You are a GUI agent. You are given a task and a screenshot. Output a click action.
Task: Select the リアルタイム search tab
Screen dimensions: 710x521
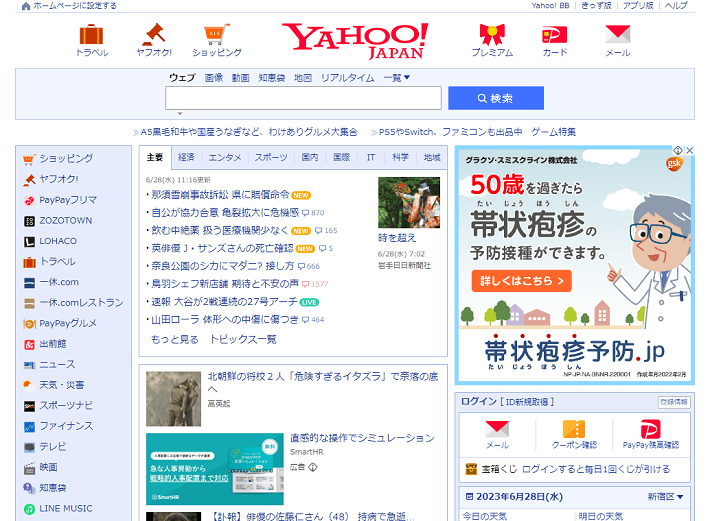(348, 78)
